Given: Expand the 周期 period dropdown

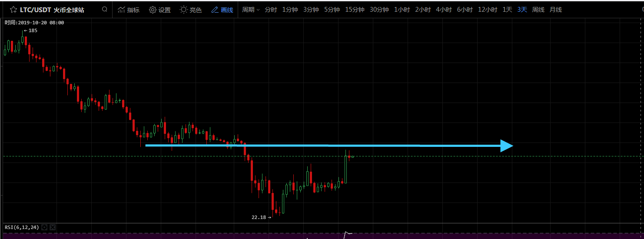Looking at the screenshot, I should [x=251, y=10].
